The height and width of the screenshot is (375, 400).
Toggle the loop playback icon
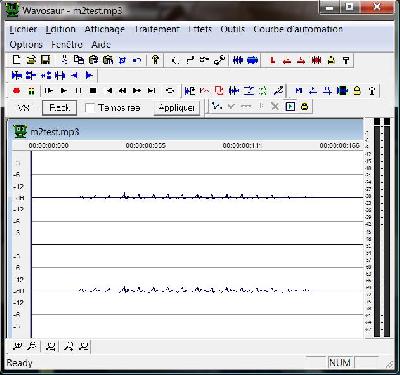click(170, 91)
